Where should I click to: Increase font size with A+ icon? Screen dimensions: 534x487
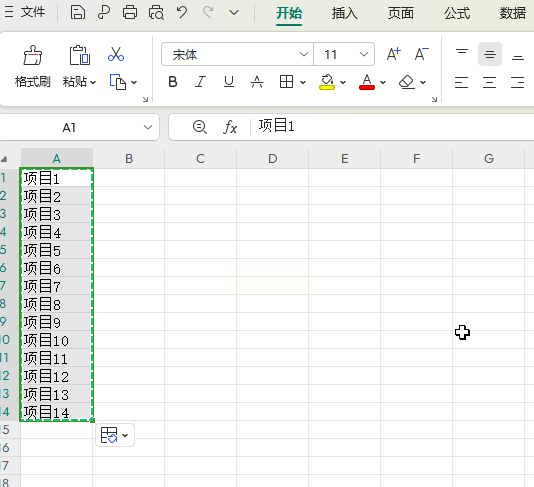394,54
